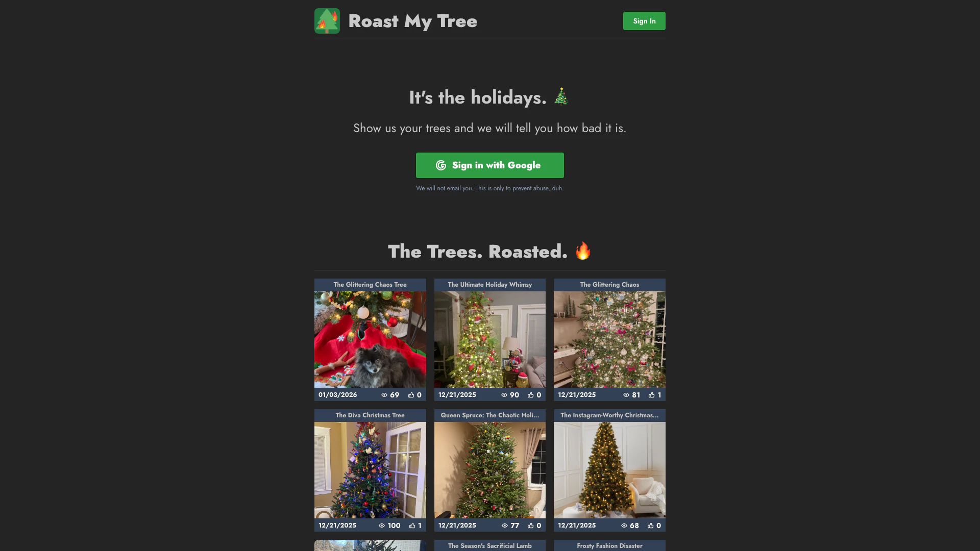
Task: Open Frosty Fashion Disaster card title
Action: coord(609,546)
